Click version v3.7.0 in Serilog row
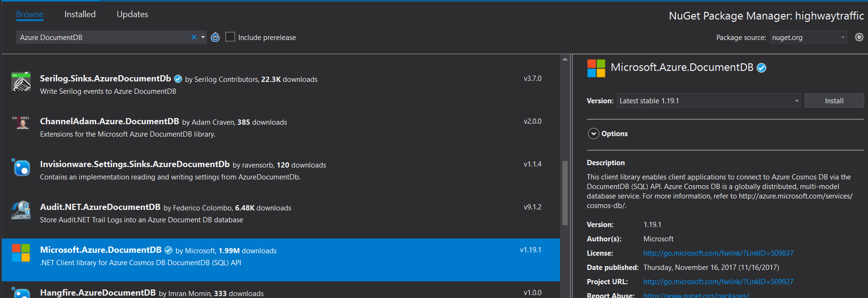This screenshot has width=868, height=298. [532, 79]
